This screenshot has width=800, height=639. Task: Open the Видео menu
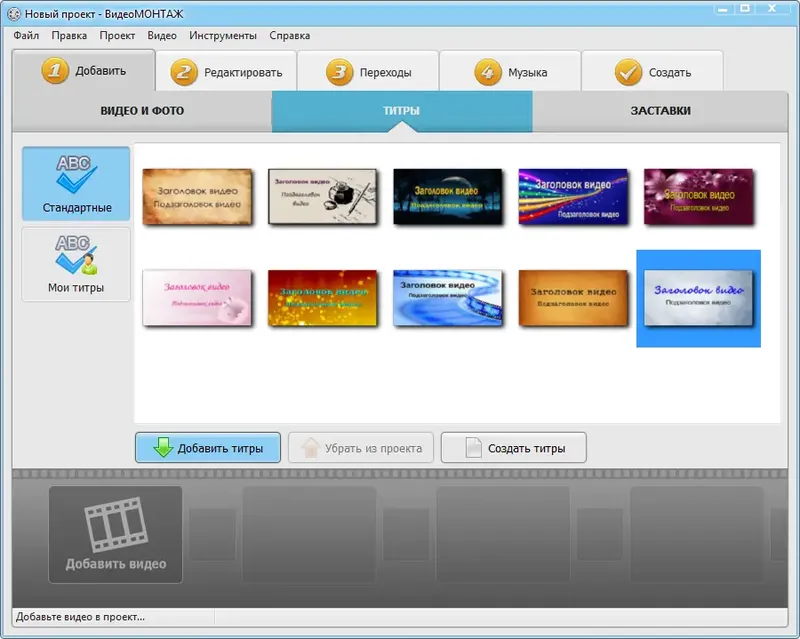(x=162, y=36)
